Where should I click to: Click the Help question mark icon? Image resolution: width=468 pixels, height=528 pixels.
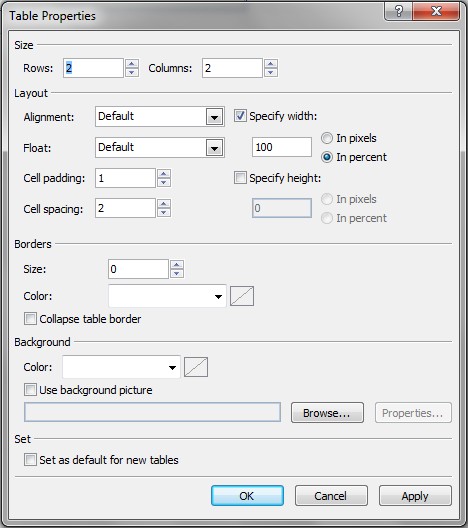click(x=399, y=12)
